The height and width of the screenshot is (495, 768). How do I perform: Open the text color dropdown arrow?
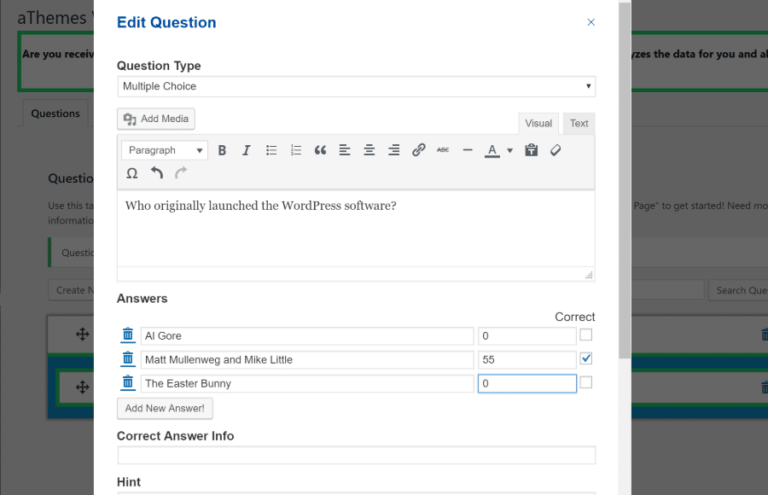coord(509,151)
